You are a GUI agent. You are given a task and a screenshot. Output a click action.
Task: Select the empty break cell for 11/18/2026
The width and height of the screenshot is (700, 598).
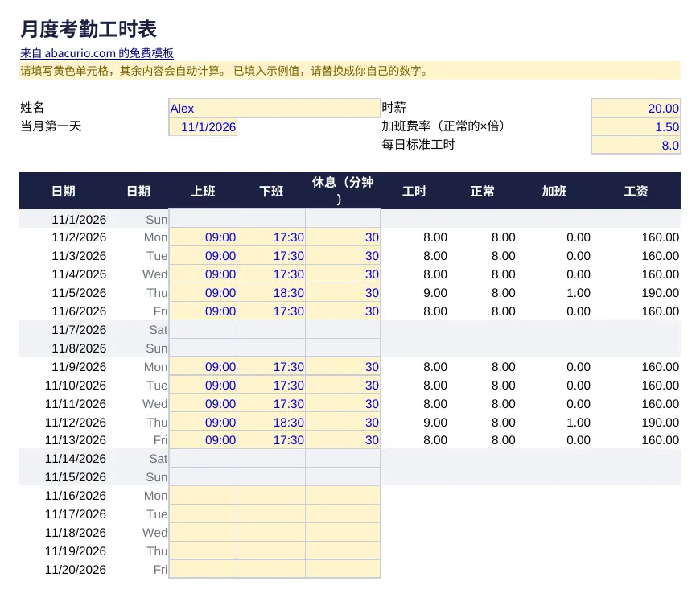tap(343, 532)
